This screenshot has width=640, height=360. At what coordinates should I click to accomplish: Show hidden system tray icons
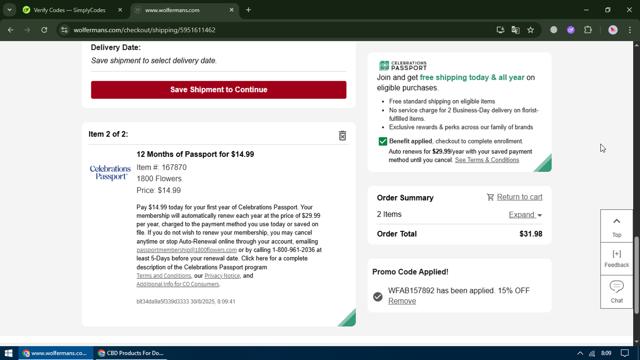pos(580,353)
